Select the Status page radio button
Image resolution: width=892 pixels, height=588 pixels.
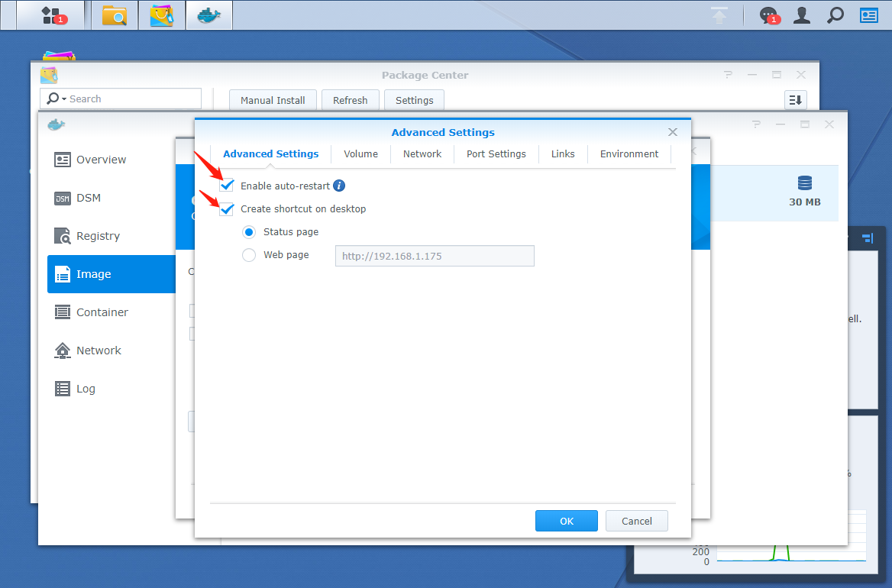249,232
